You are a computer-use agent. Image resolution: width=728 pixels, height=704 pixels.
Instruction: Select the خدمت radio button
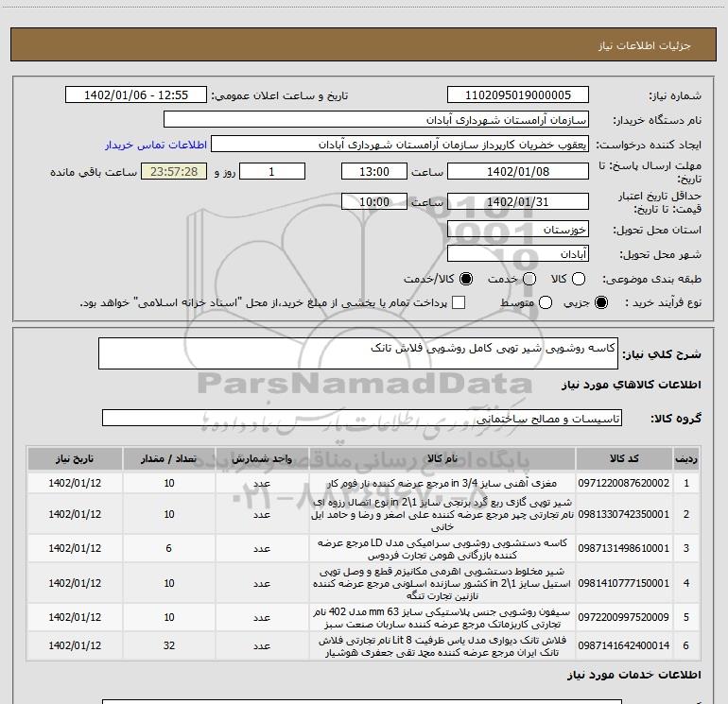[x=529, y=279]
